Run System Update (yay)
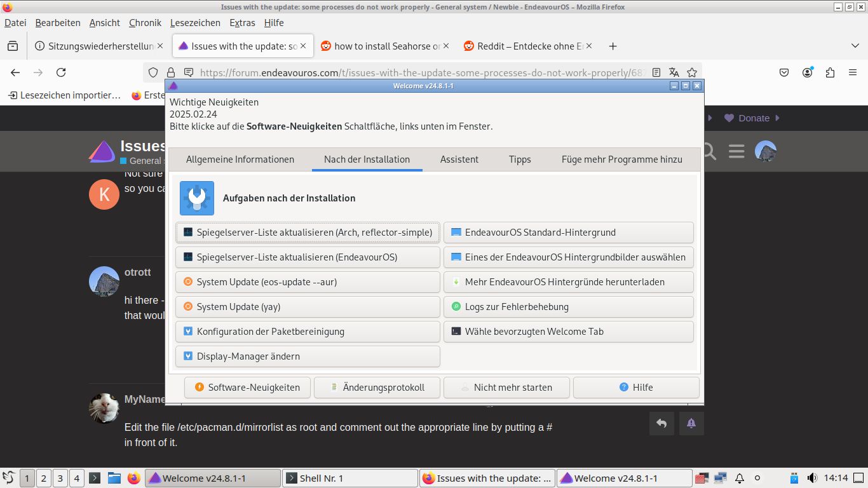This screenshot has width=868, height=488. coord(308,307)
